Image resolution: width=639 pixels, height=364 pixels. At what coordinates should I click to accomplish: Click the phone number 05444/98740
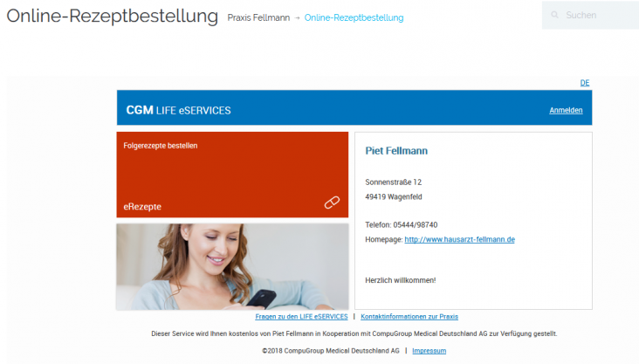[416, 224]
